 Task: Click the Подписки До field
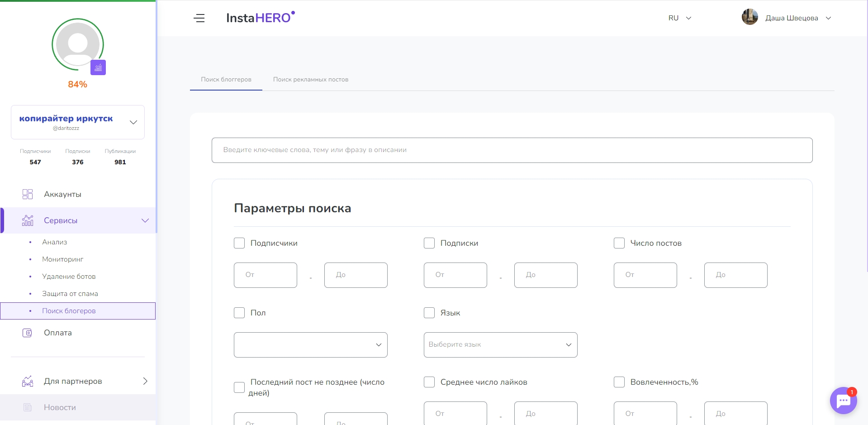546,275
